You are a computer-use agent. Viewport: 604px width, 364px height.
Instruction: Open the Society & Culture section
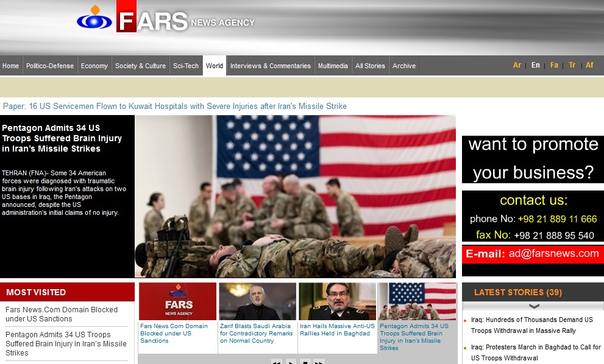[x=141, y=66]
